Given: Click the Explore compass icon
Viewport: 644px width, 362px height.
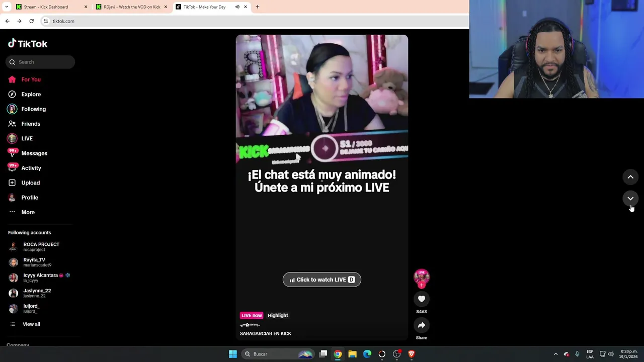Looking at the screenshot, I should click(x=12, y=94).
